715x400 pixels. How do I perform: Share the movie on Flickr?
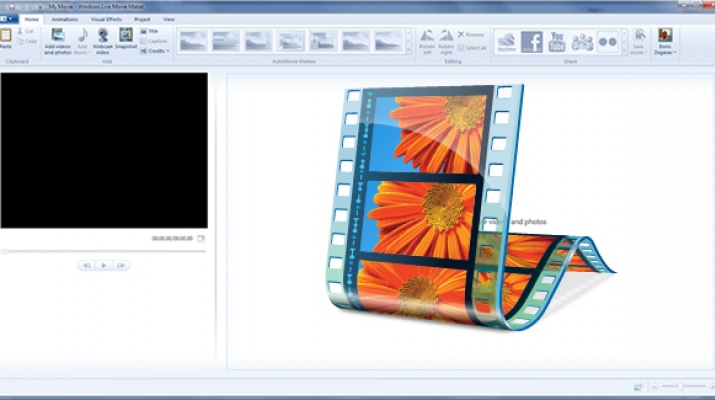pos(607,42)
